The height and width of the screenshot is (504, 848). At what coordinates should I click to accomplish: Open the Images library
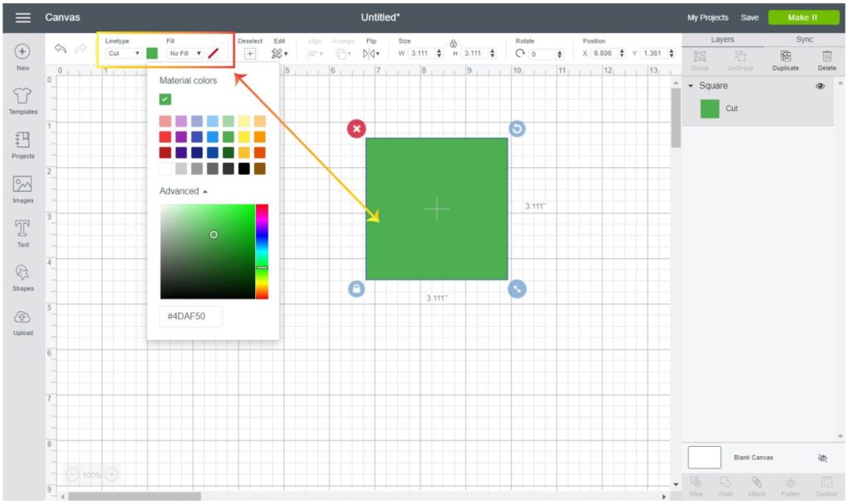pyautogui.click(x=22, y=185)
